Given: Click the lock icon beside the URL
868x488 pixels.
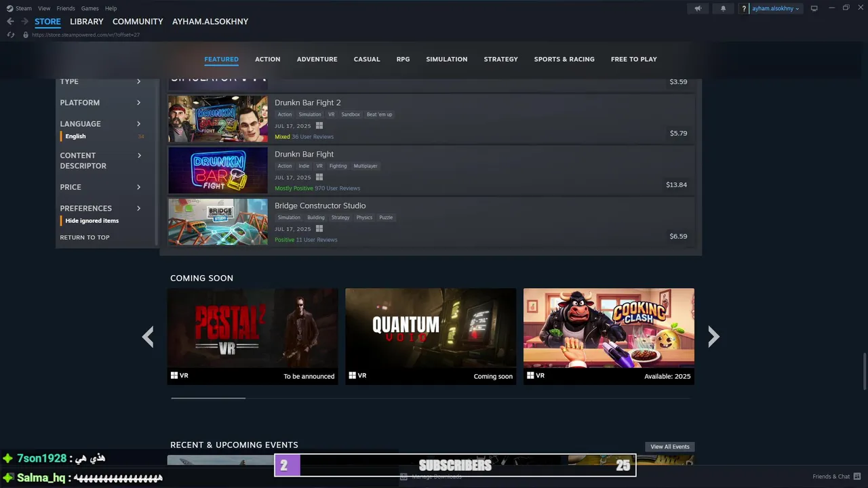Looking at the screenshot, I should pyautogui.click(x=26, y=35).
